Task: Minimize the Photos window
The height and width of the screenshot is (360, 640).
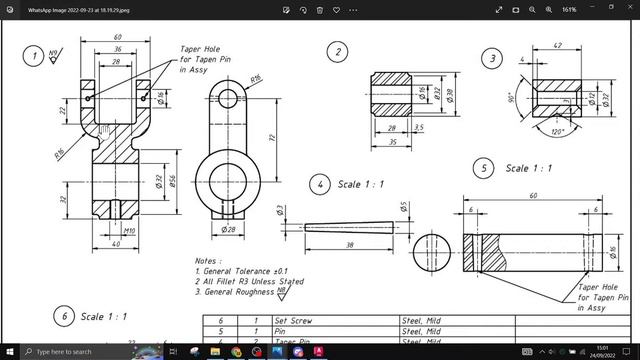Action: pos(593,7)
